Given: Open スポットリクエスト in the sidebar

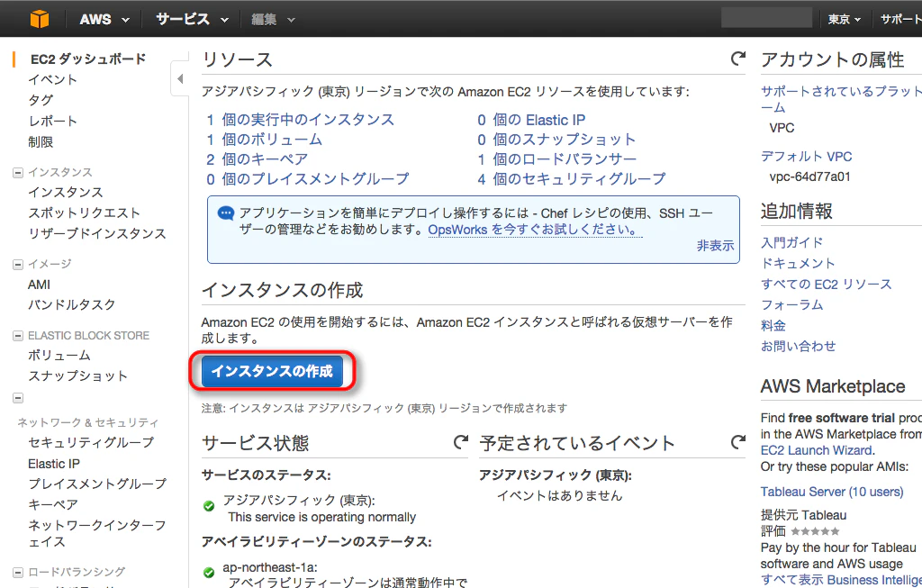Looking at the screenshot, I should coord(84,213).
